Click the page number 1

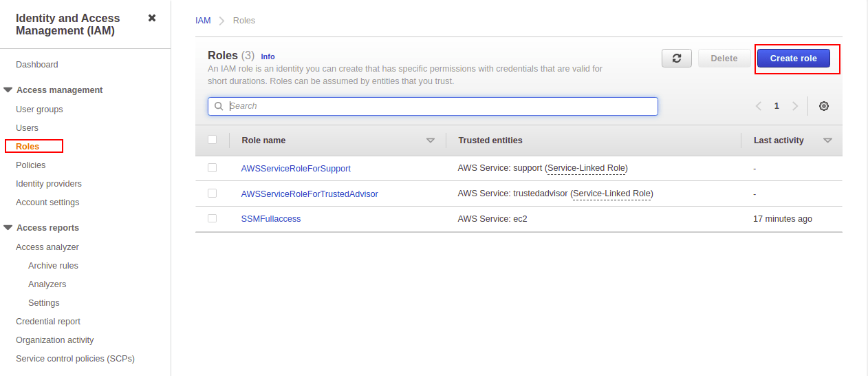click(x=777, y=106)
